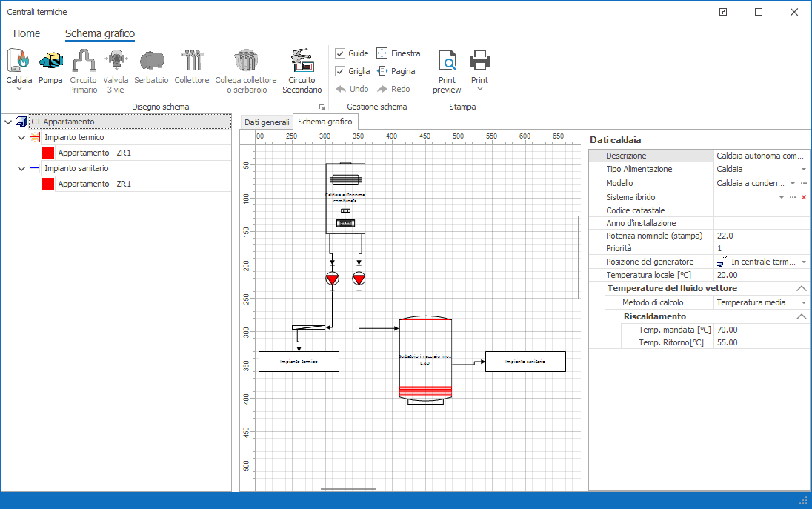Click the Circuito Secondario icon
The width and height of the screenshot is (812, 509).
pyautogui.click(x=302, y=61)
